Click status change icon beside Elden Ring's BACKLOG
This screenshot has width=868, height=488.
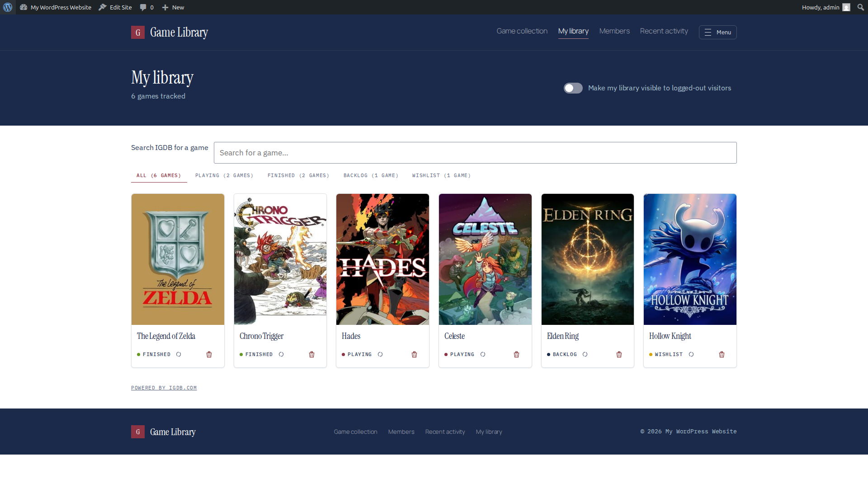pyautogui.click(x=585, y=354)
